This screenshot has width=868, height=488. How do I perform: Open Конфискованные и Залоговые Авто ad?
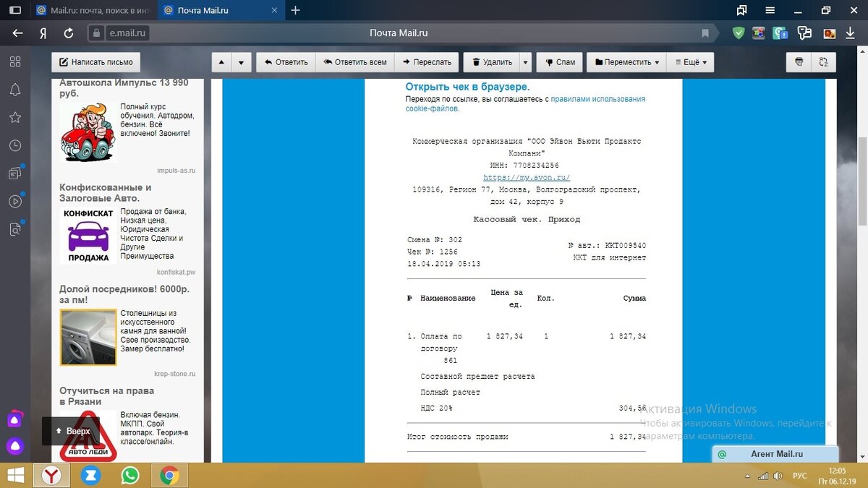(106, 192)
